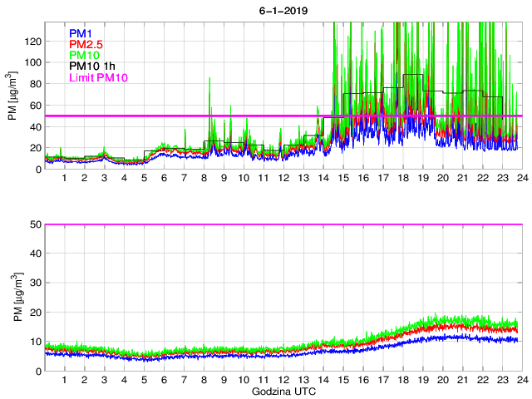Click the PM2.5 legend label
The height and width of the screenshot is (399, 532).
pyautogui.click(x=86, y=44)
